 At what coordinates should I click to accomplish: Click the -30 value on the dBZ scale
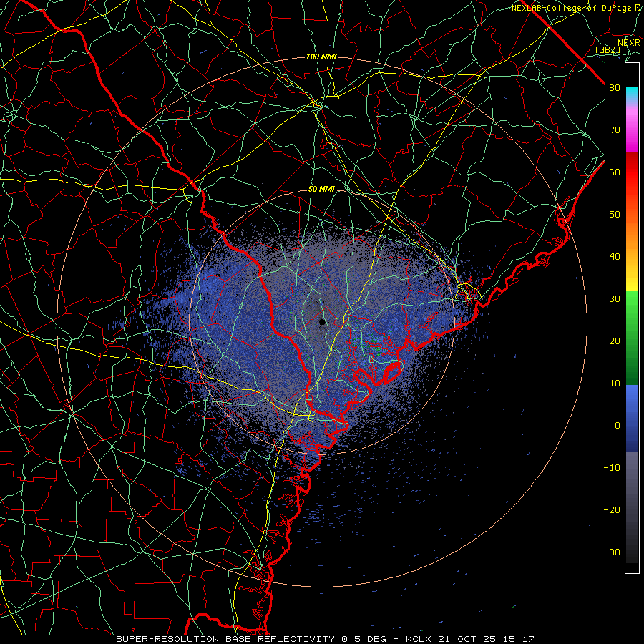coord(612,552)
